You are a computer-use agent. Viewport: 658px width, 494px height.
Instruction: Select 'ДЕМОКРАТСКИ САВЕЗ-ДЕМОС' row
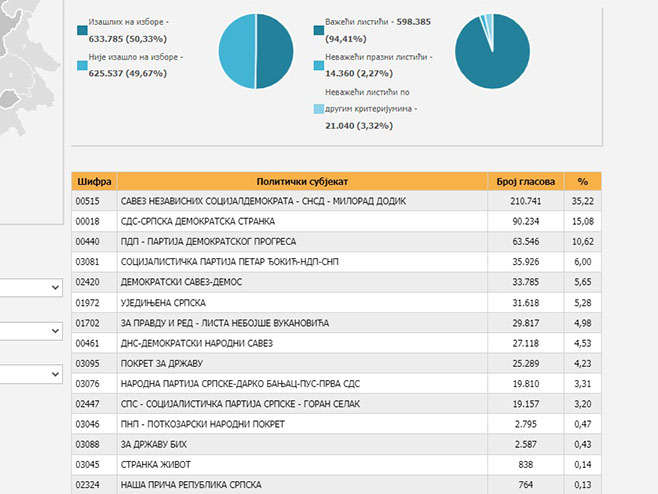(336, 282)
